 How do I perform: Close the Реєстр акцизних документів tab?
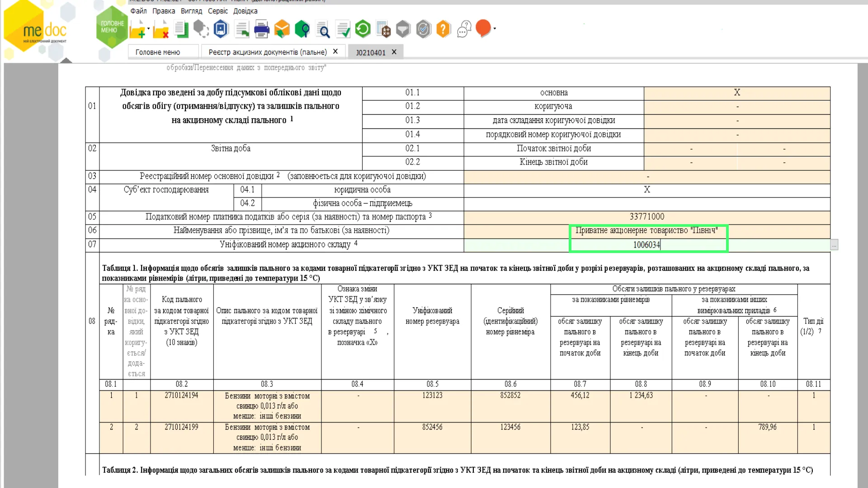(335, 52)
